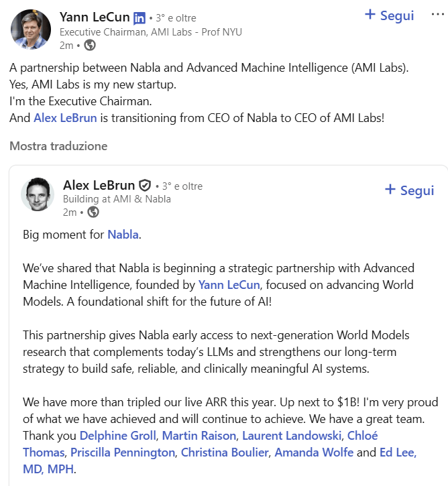Click the Amanda Wolfe mention
The image size is (448, 486).
314,452
